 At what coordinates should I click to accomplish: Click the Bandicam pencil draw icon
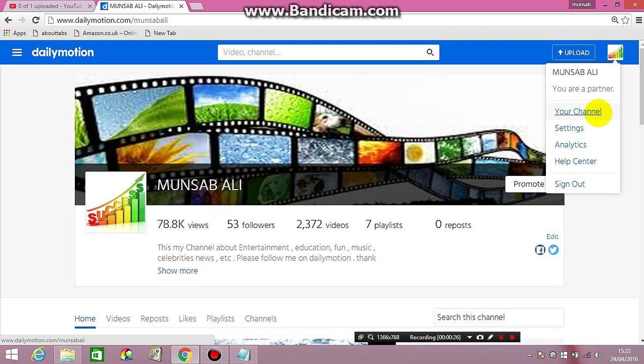point(490,337)
